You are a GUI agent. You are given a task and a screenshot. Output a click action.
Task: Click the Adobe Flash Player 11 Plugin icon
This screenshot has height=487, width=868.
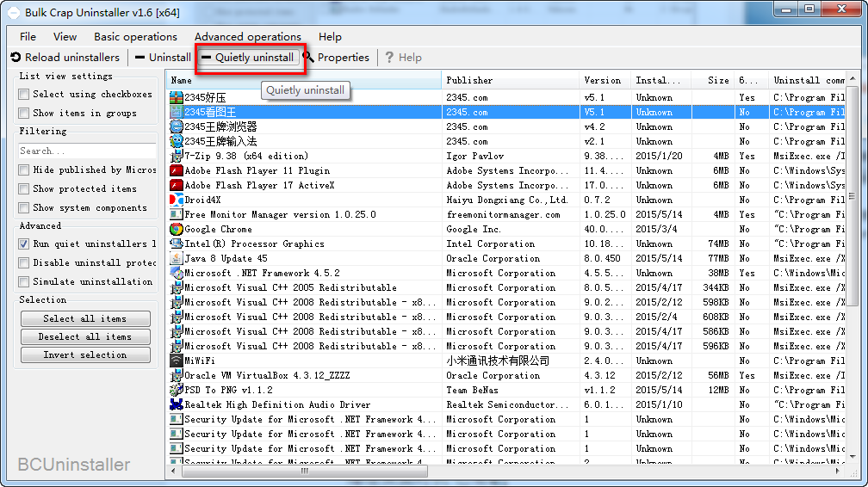coord(176,170)
